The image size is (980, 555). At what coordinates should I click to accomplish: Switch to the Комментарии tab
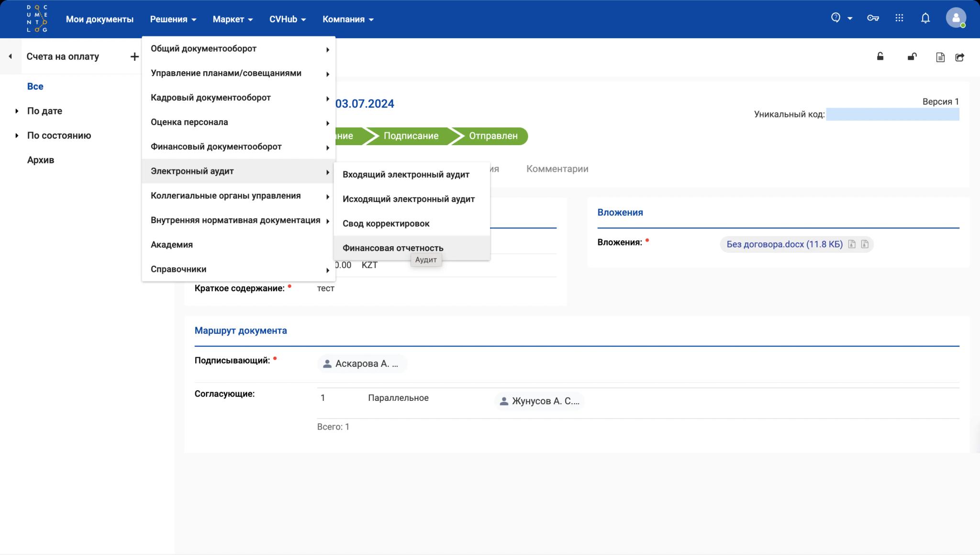(x=557, y=169)
